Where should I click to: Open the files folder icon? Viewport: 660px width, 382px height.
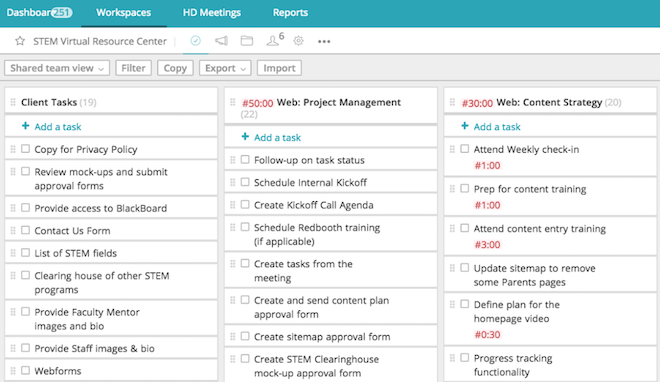[x=247, y=41]
